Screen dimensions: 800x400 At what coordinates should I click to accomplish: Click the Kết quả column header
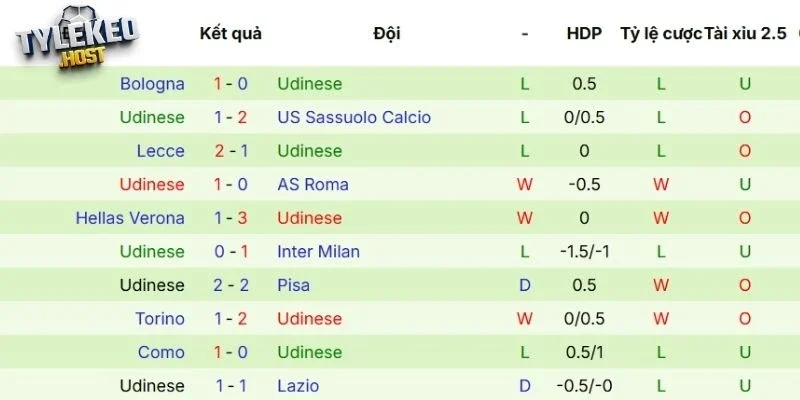point(231,33)
